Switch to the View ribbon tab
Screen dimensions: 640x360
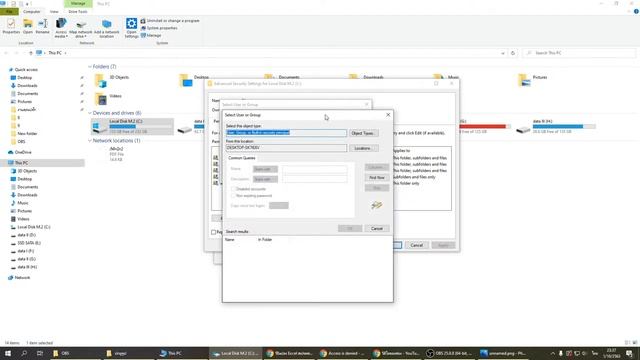[54, 11]
